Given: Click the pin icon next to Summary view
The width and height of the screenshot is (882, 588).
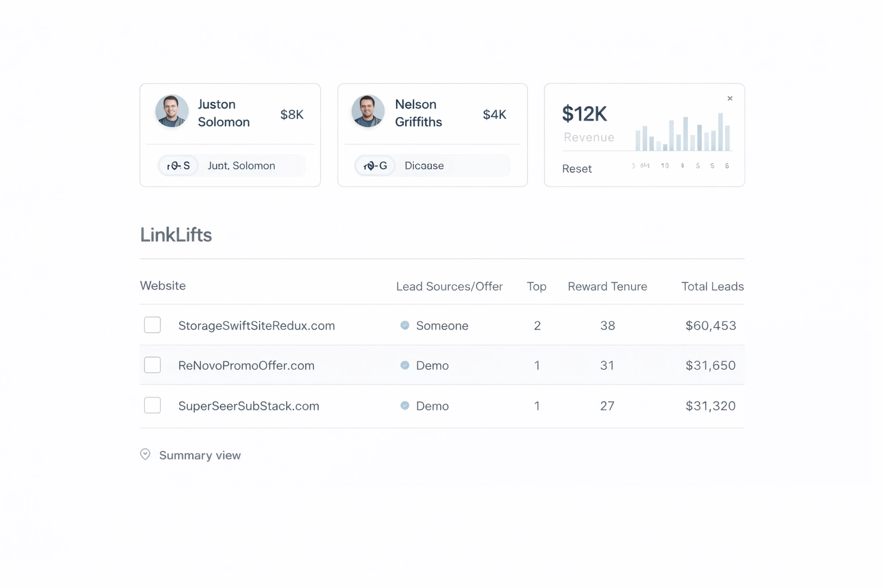Looking at the screenshot, I should [x=145, y=454].
